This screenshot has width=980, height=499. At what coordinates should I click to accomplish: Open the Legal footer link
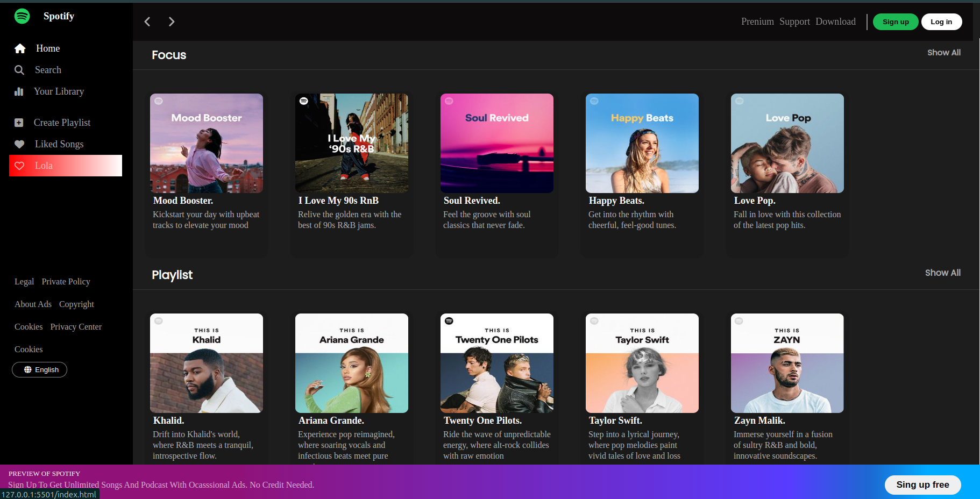[24, 282]
